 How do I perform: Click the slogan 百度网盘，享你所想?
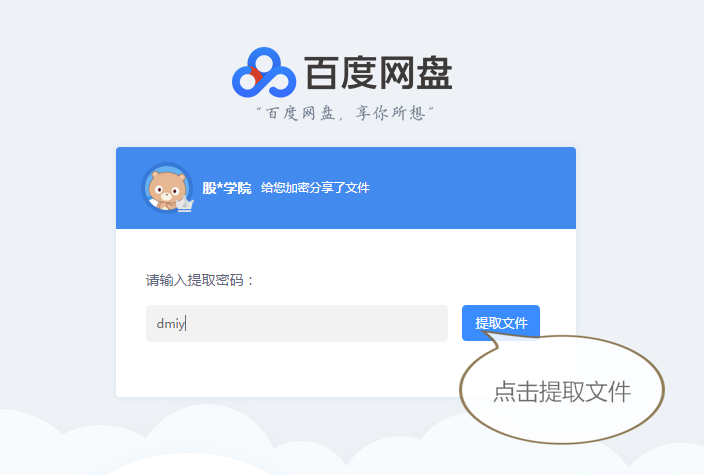click(x=345, y=113)
